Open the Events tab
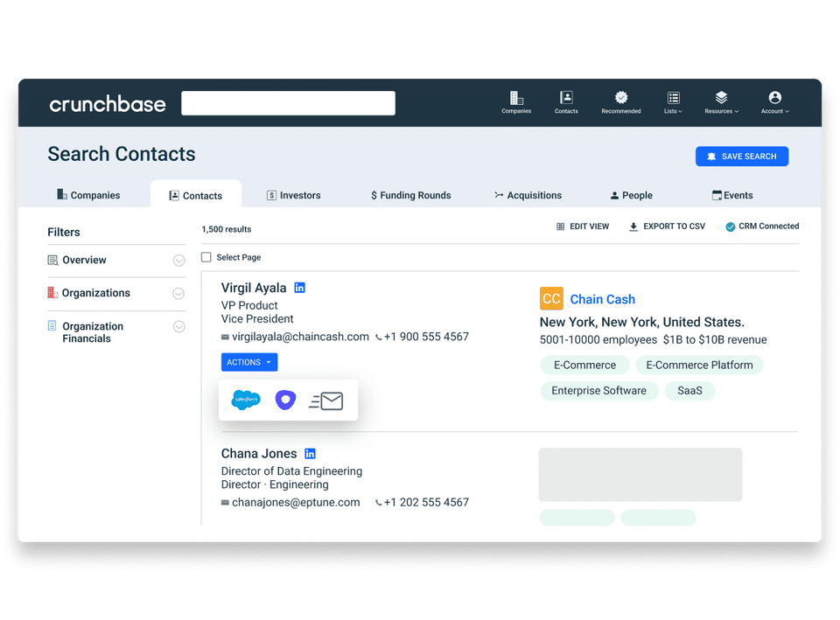Viewport: 840px width, 620px height. [732, 195]
